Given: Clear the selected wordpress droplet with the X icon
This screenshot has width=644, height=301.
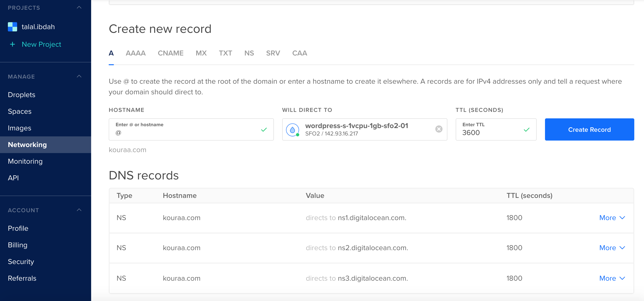Looking at the screenshot, I should click(439, 129).
